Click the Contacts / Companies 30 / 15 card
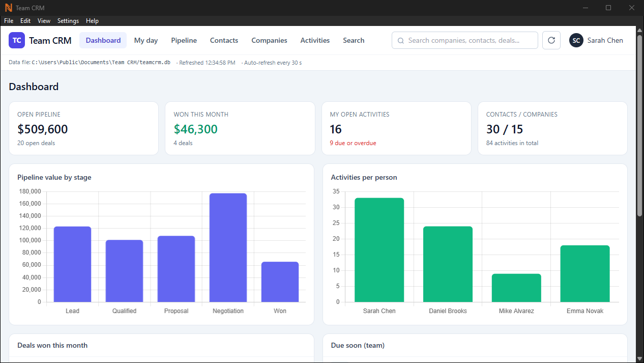 pyautogui.click(x=552, y=128)
